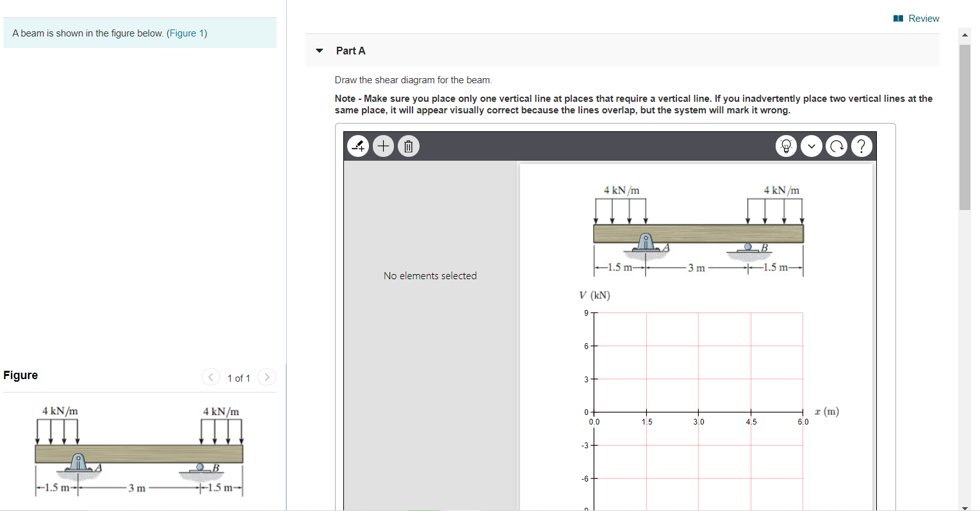Click the add element plus icon
Image resolution: width=980 pixels, height=511 pixels.
pos(383,145)
